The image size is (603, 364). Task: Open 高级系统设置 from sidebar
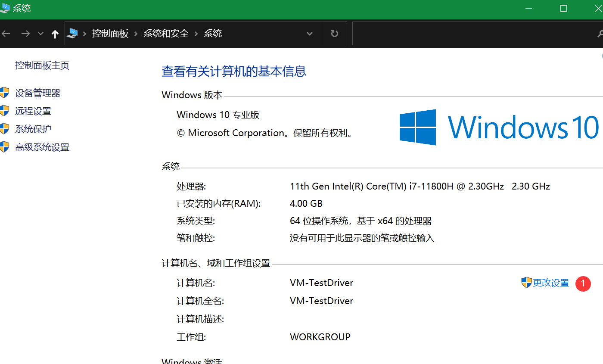point(42,147)
